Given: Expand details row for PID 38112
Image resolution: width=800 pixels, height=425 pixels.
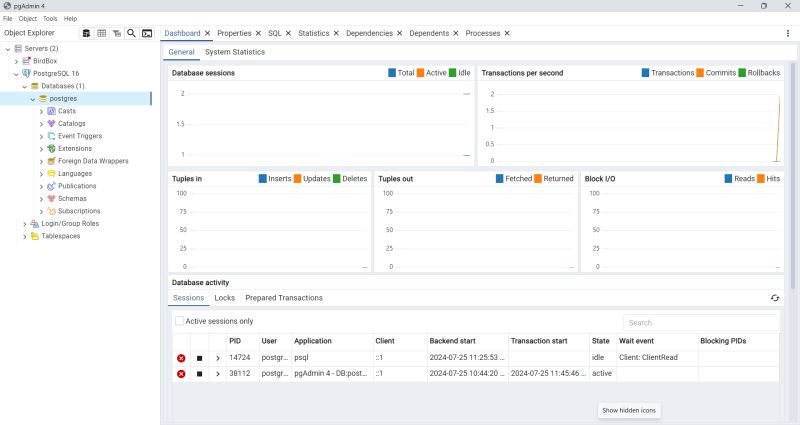Looking at the screenshot, I should [218, 374].
